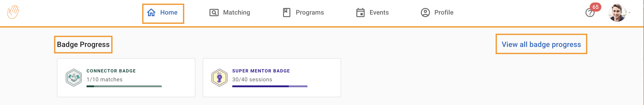Click the red 65 notification counter
Image resolution: width=644 pixels, height=105 pixels.
pos(595,7)
